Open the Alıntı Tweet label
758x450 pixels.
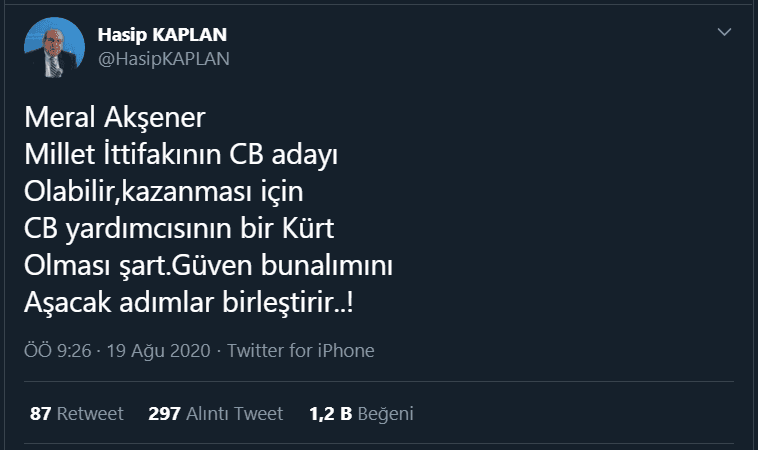click(234, 413)
